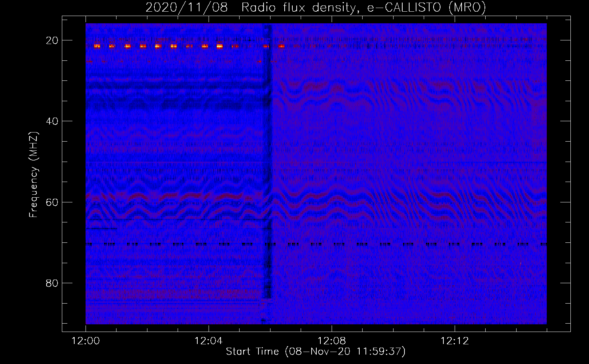Click the 12:04 time tick label

(x=209, y=341)
